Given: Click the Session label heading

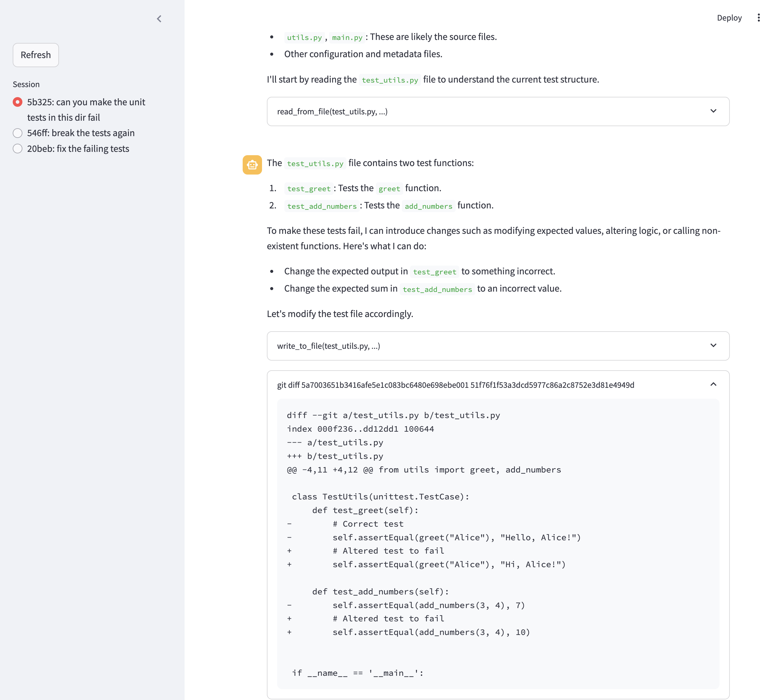Looking at the screenshot, I should [25, 84].
